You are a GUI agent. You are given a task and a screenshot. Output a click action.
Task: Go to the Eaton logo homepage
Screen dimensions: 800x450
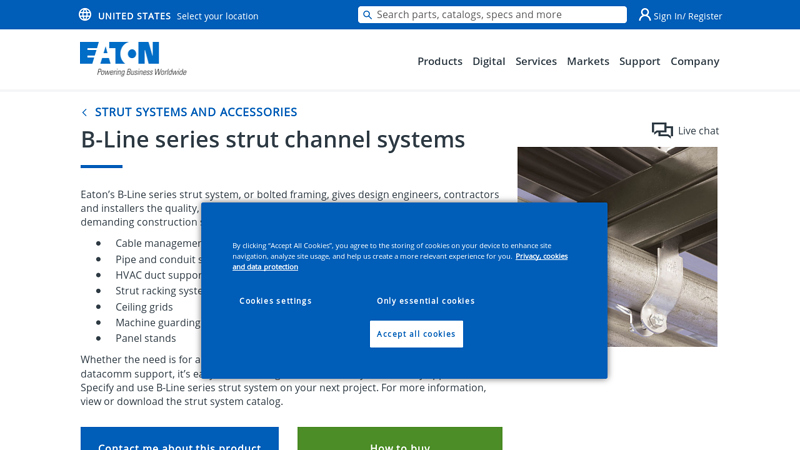coord(133,59)
